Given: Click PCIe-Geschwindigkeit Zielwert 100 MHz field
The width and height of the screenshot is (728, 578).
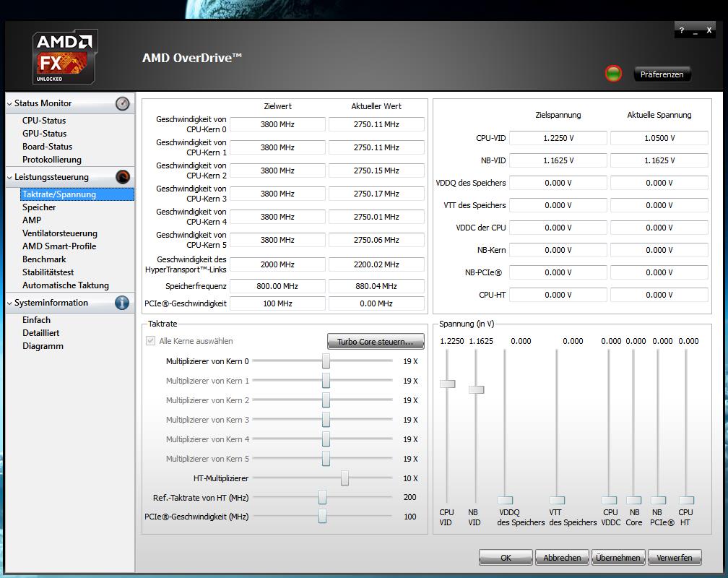Looking at the screenshot, I should tap(277, 303).
